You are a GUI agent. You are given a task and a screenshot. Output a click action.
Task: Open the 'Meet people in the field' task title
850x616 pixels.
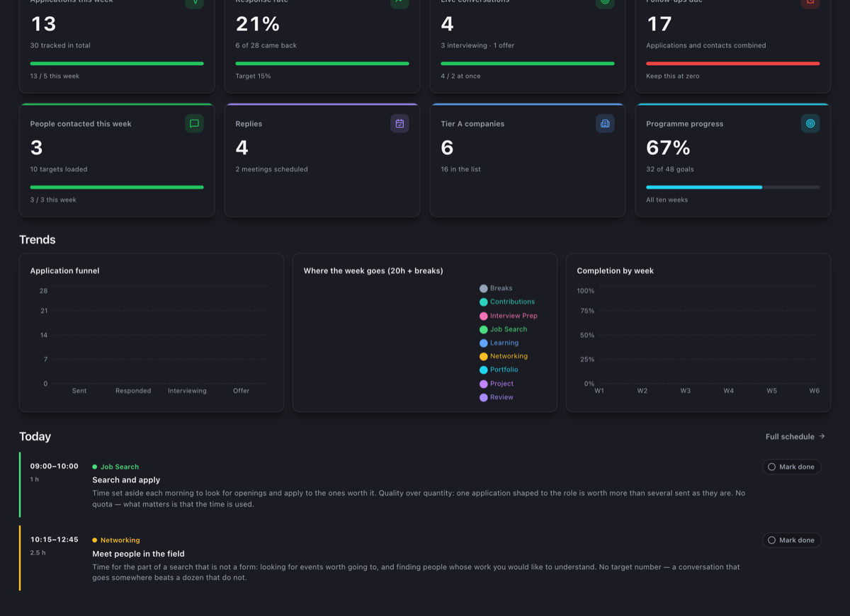point(138,554)
